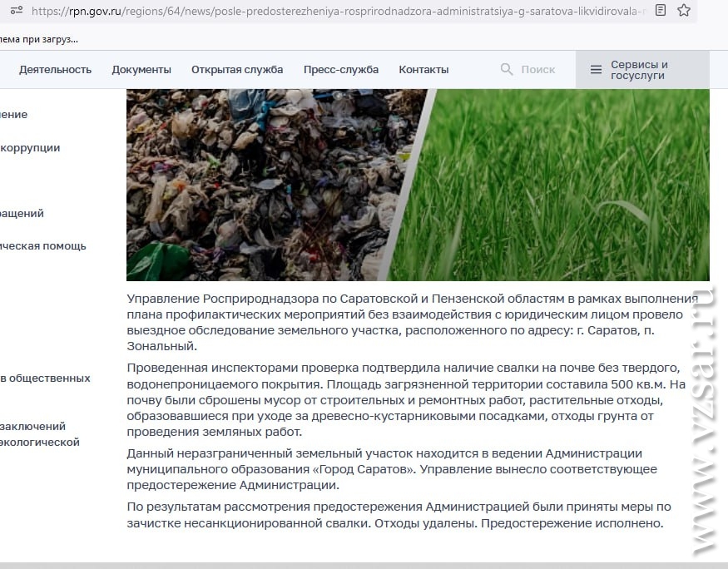This screenshot has height=569, width=728.
Task: Open the Контакты menu item
Action: pyautogui.click(x=423, y=70)
